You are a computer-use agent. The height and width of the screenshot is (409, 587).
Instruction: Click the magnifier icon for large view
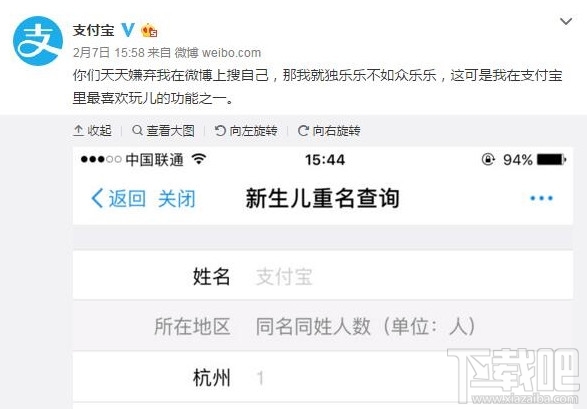pos(137,130)
